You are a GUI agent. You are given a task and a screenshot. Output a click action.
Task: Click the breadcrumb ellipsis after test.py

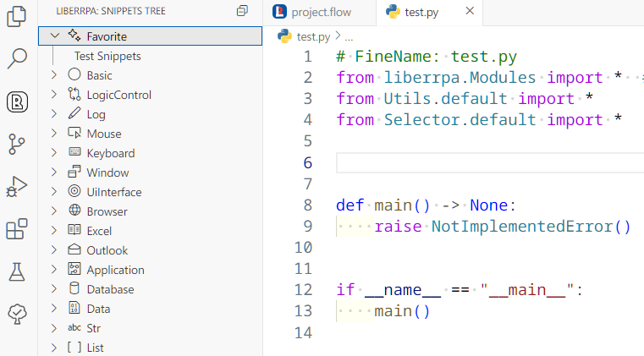(x=349, y=37)
